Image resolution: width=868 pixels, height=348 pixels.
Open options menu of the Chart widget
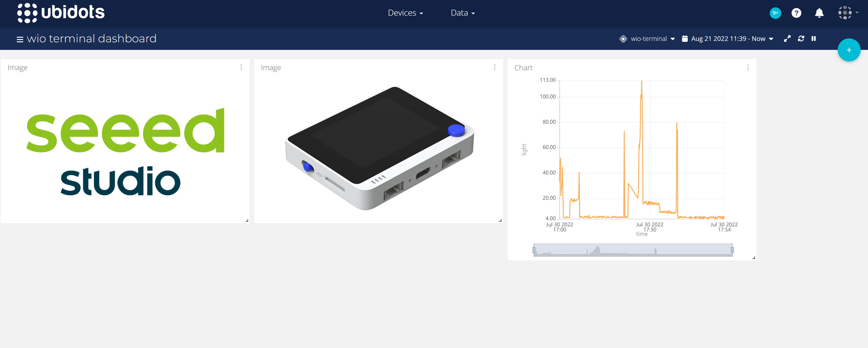pyautogui.click(x=748, y=68)
